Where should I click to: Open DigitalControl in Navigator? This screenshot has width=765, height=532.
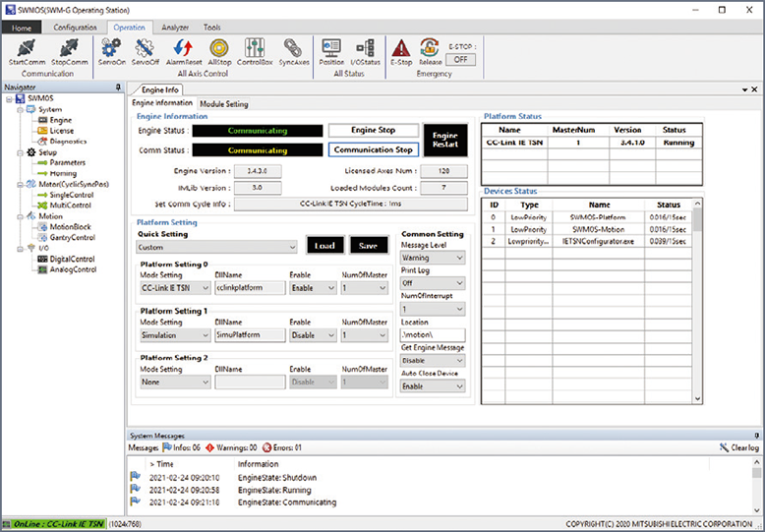tap(72, 260)
